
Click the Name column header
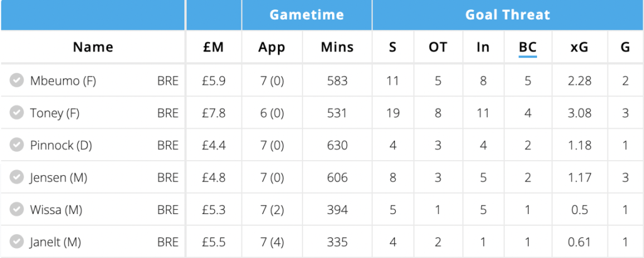[93, 47]
